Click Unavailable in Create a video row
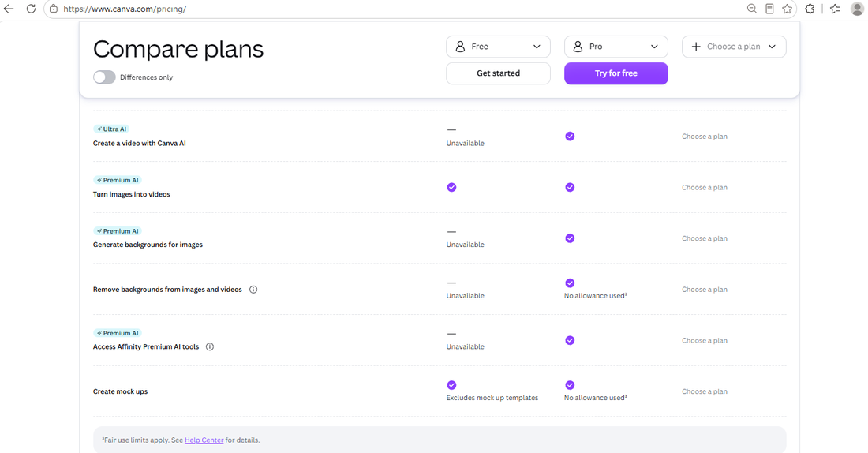 [x=465, y=144]
